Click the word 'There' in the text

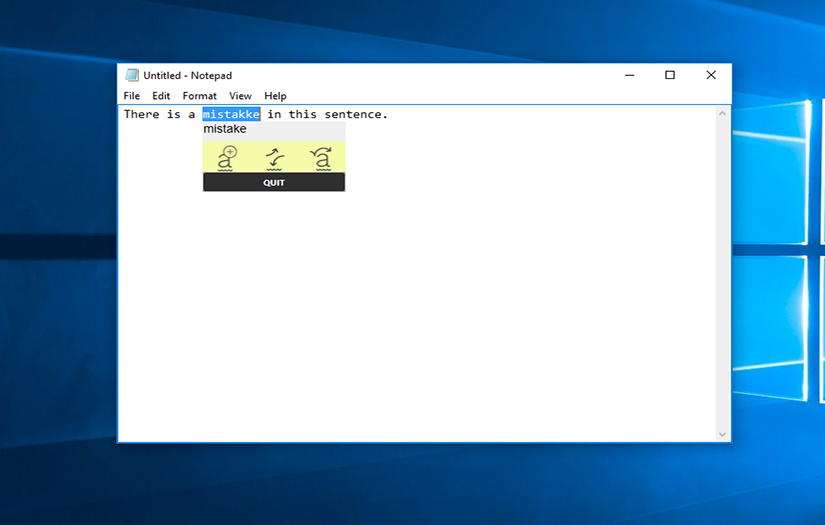pyautogui.click(x=142, y=114)
